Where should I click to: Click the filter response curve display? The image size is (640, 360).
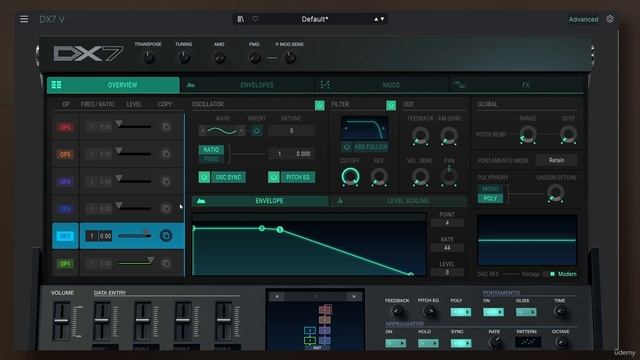point(364,128)
